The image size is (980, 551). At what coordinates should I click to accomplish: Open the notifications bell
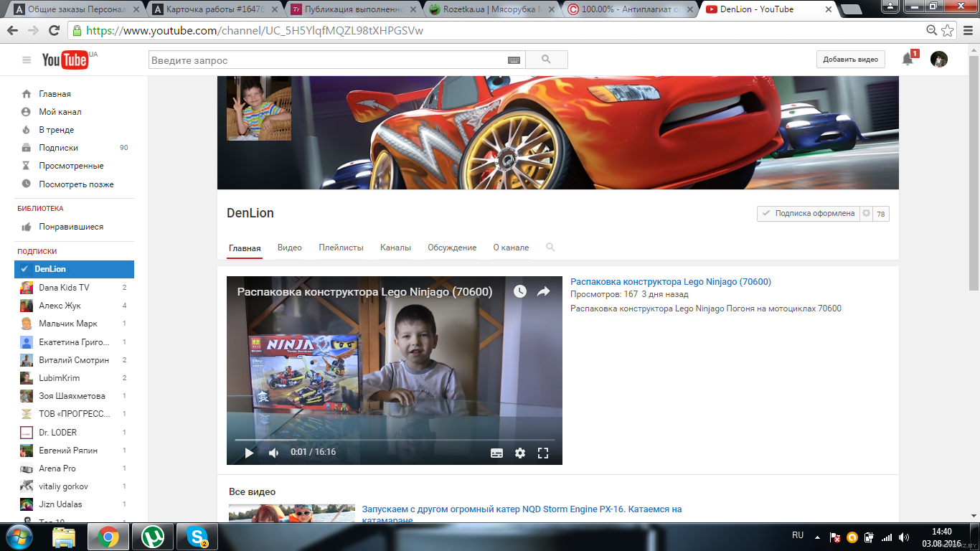[x=908, y=60]
